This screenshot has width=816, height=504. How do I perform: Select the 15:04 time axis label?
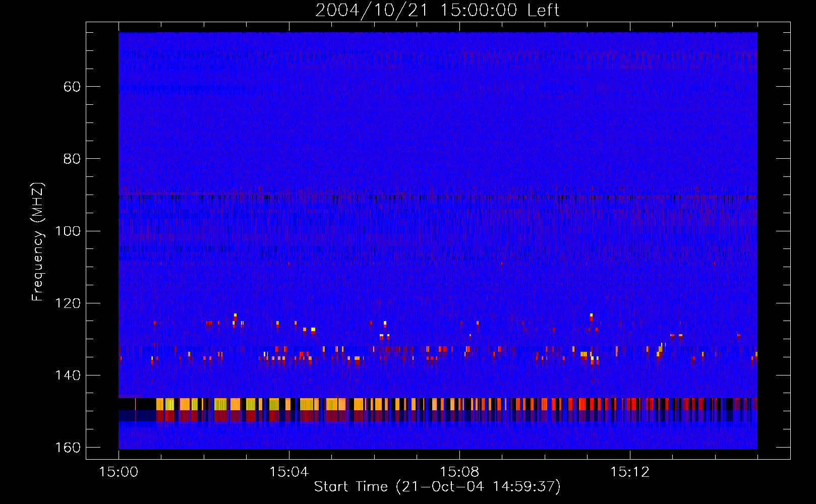(x=289, y=472)
